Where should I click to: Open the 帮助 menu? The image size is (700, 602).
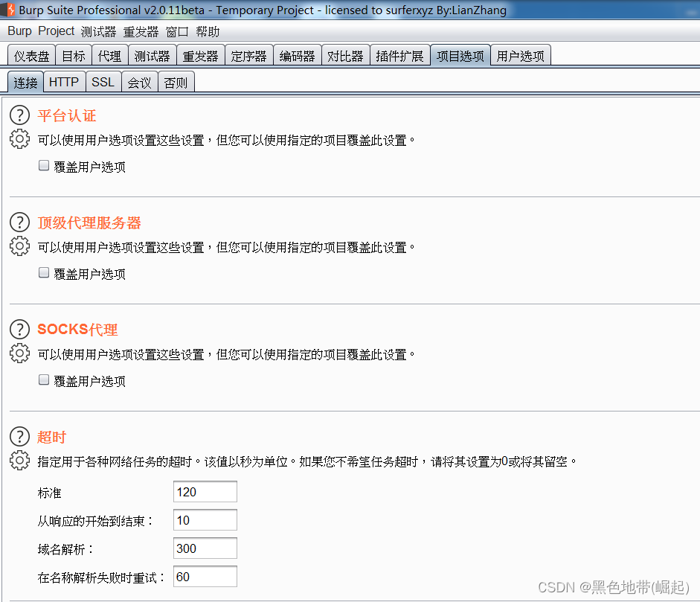[x=208, y=32]
